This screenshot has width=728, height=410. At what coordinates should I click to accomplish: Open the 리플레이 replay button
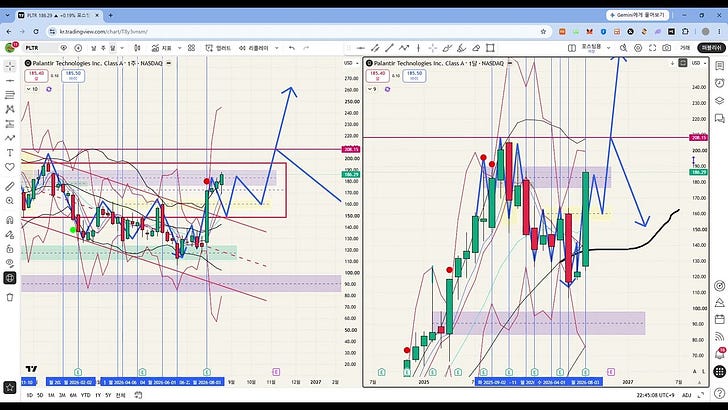coord(254,48)
